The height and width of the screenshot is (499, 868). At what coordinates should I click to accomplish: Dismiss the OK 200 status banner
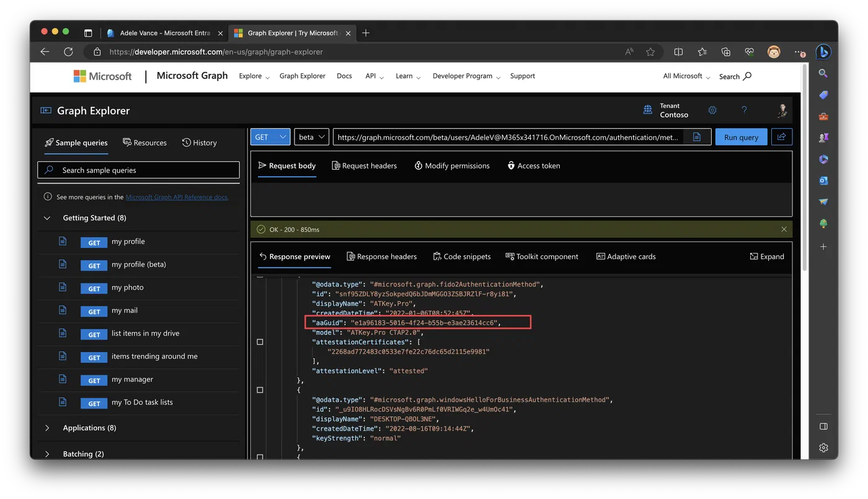coord(784,229)
